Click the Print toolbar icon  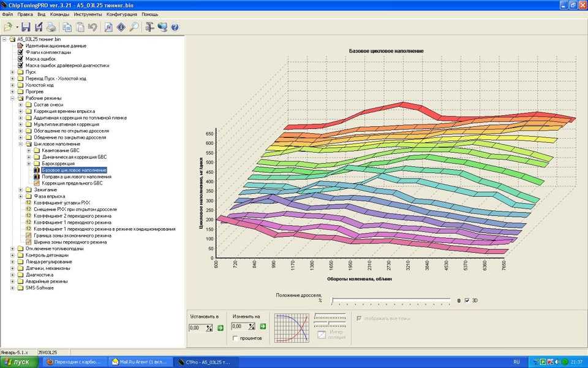(51, 27)
